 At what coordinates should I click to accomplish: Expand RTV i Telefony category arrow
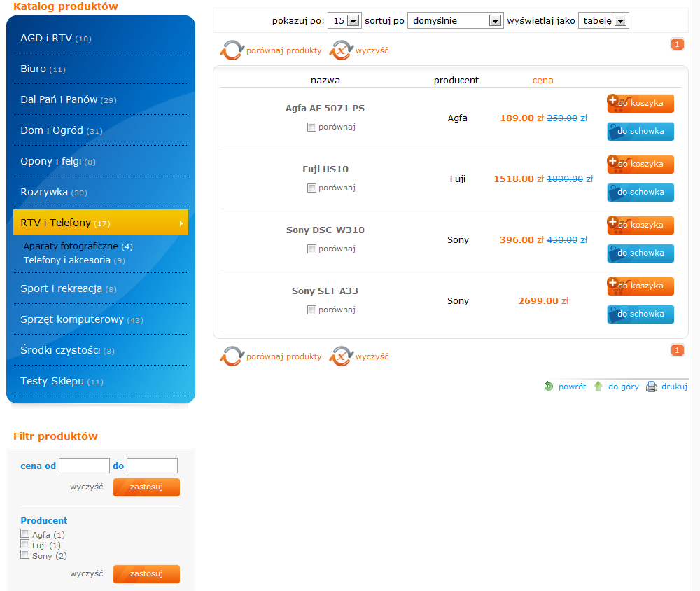[x=181, y=223]
